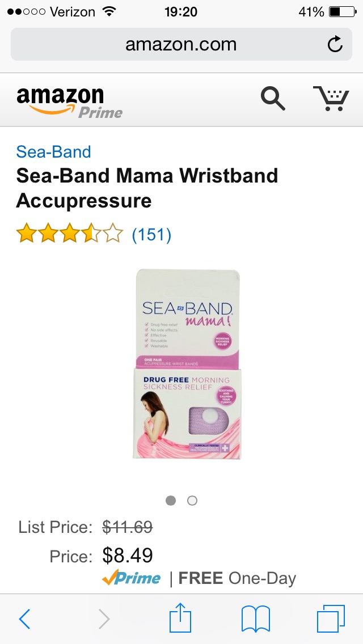Screen dimensions: 363x644
Task: Go to Amazon Prime home logo
Action: pos(69,102)
